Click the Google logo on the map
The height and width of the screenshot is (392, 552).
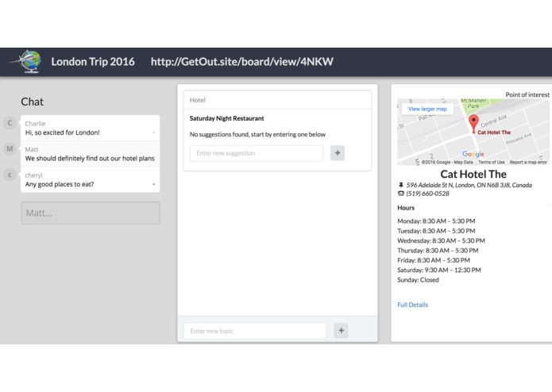[473, 154]
